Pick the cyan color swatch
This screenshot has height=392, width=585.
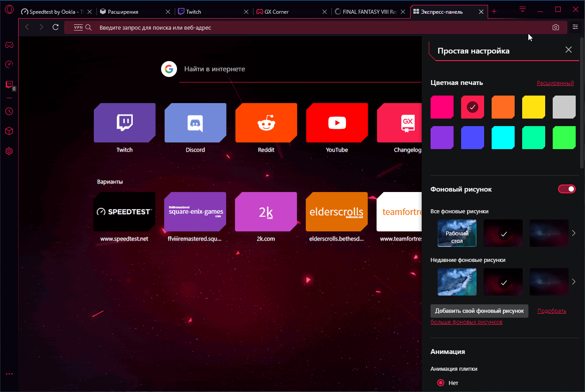coord(503,138)
